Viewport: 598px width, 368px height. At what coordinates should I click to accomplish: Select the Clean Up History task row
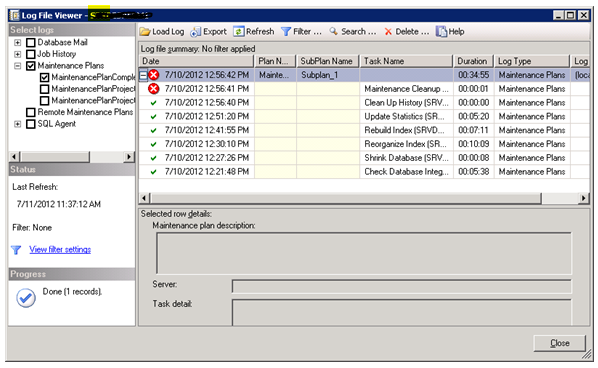364,103
